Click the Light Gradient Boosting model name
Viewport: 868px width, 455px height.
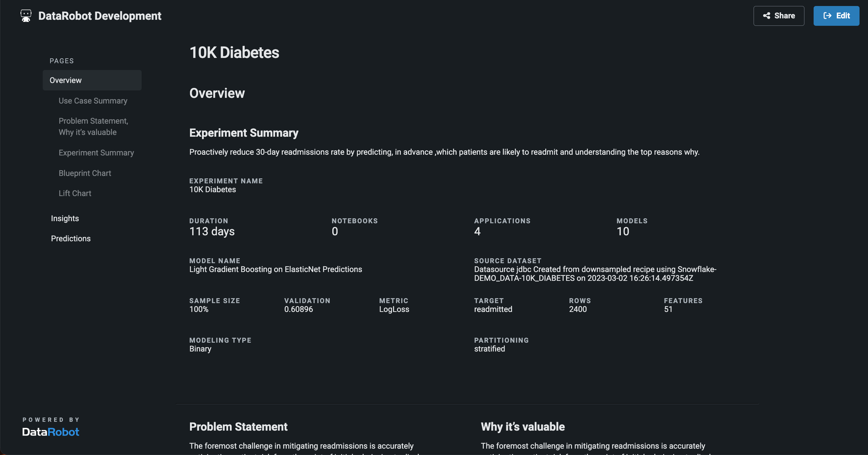coord(275,269)
